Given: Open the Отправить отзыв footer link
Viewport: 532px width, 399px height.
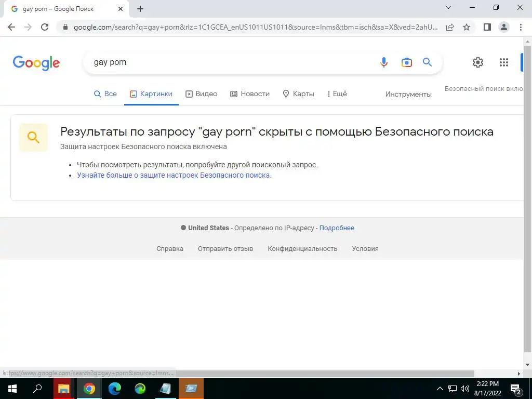Looking at the screenshot, I should (x=225, y=249).
